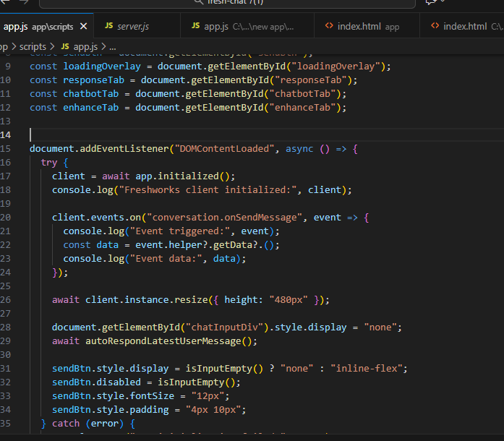The height and width of the screenshot is (441, 504).
Task: Click HTML icon on index.html app tab
Action: 329,27
